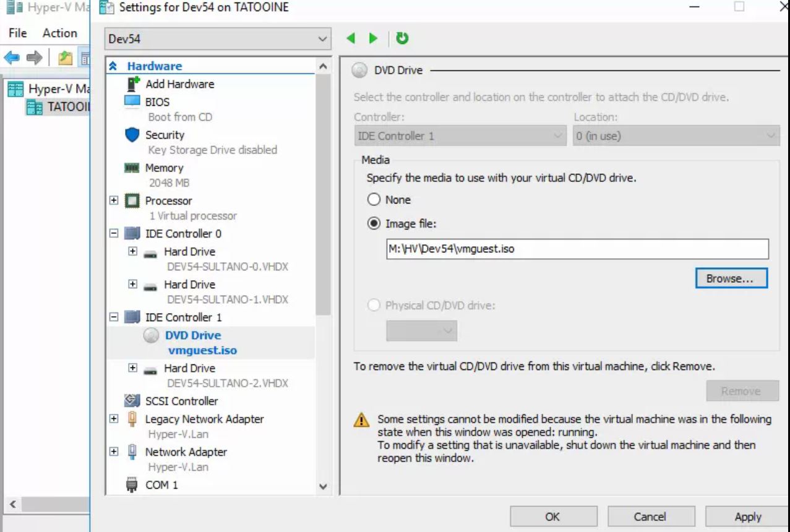Click the disc icon beside DVD Drive vmguest.iso
This screenshot has width=790, height=532.
(x=150, y=335)
